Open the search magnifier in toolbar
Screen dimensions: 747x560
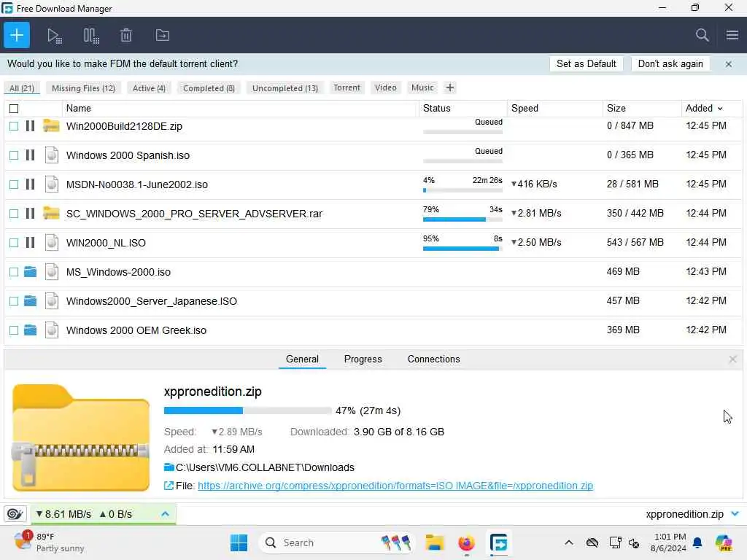[x=702, y=35]
